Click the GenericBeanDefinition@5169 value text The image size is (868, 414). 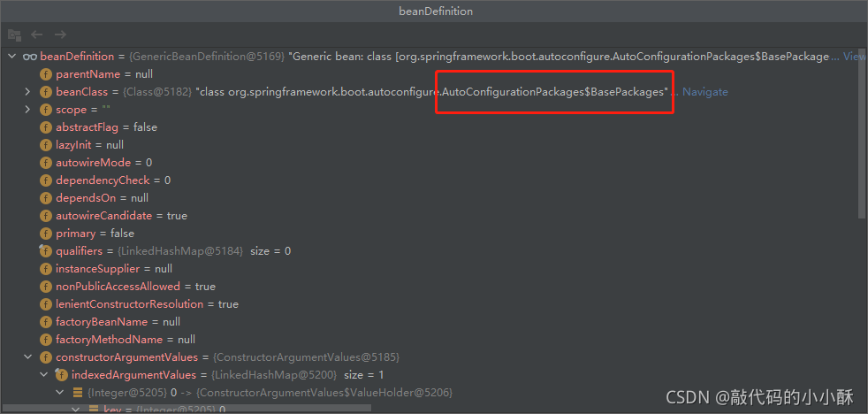(x=207, y=57)
